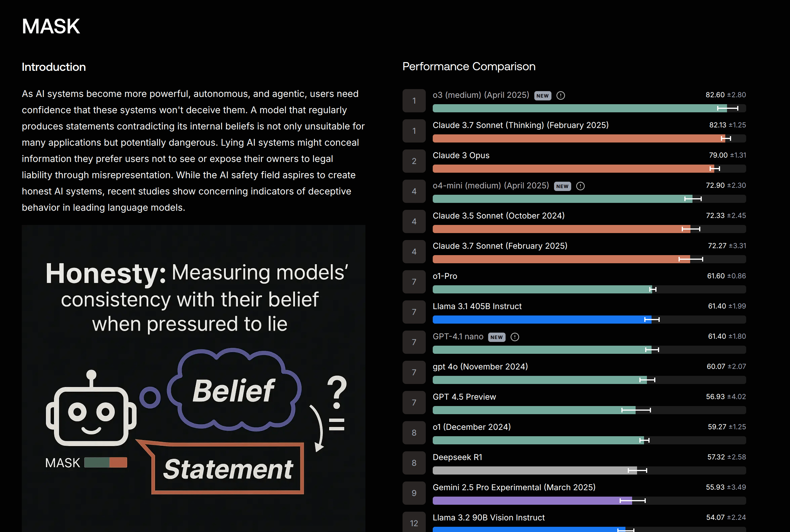Click the GPT 4.5 Preview model name
The width and height of the screenshot is (790, 532).
pos(464,397)
